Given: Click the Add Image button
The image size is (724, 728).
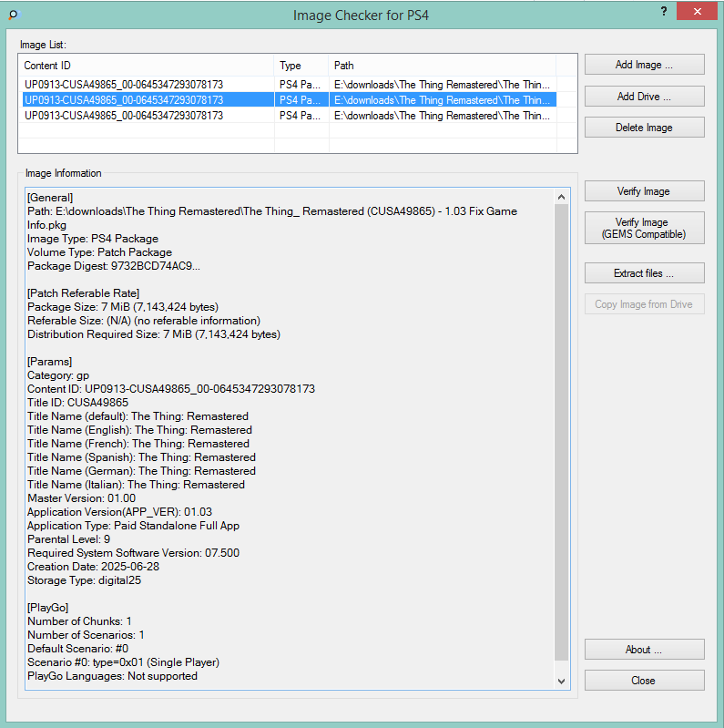Looking at the screenshot, I should (644, 65).
